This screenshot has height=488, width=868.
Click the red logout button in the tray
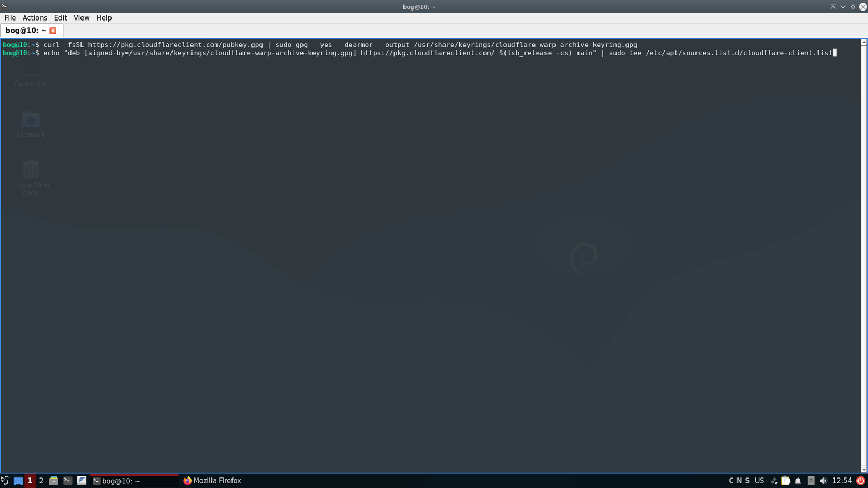point(860,480)
